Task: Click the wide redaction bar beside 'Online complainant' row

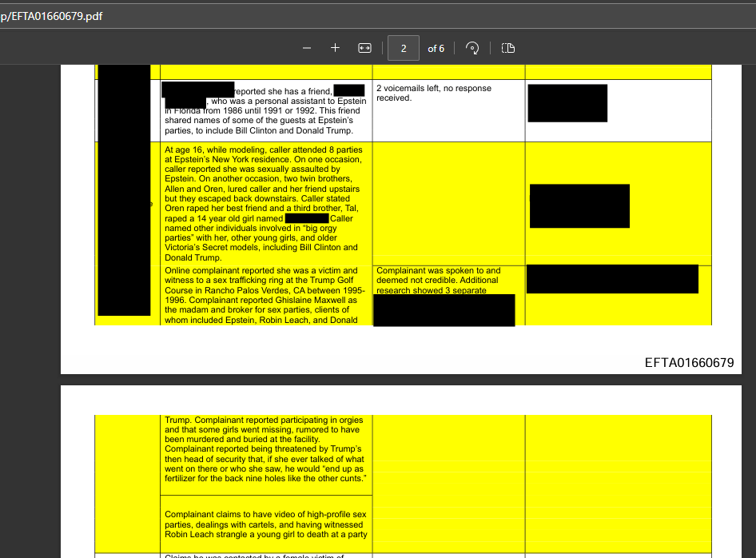Action: 612,279
